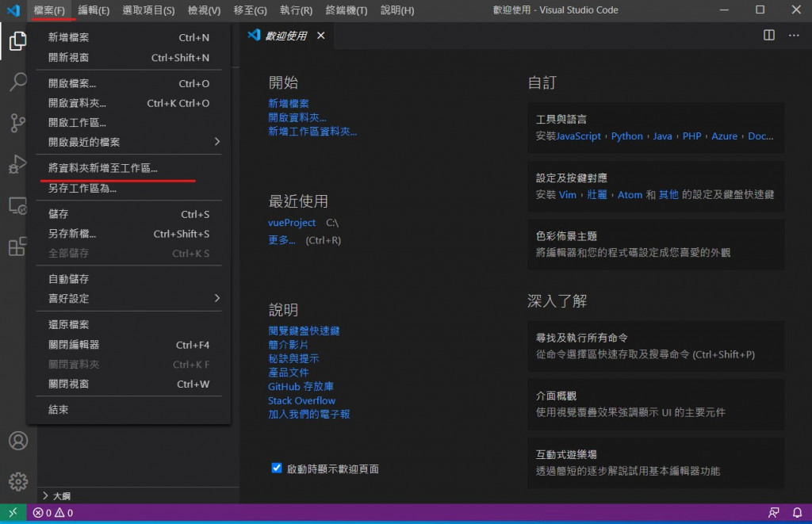This screenshot has width=812, height=524.
Task: Click errors and warnings status indicator
Action: (x=53, y=513)
